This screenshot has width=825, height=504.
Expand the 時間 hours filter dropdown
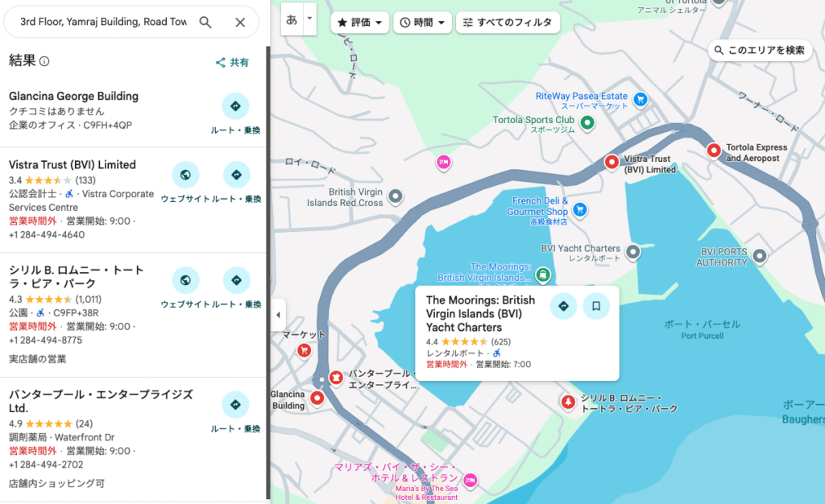click(422, 23)
